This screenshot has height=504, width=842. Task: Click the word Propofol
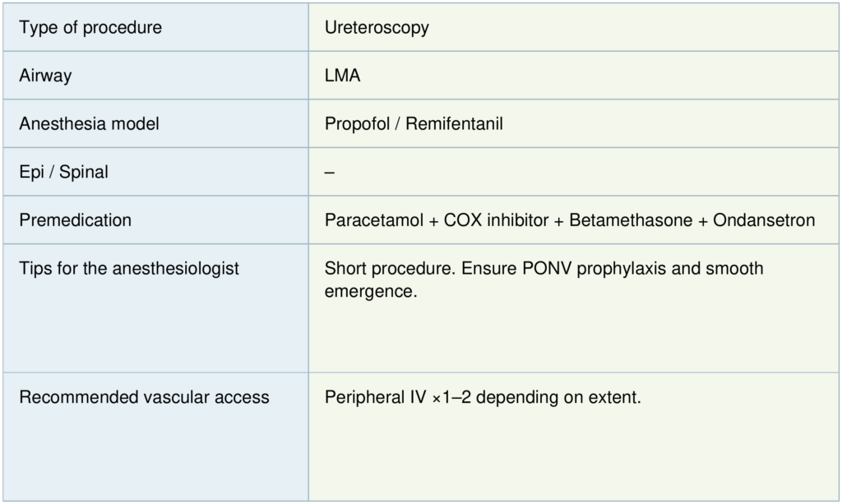point(356,124)
